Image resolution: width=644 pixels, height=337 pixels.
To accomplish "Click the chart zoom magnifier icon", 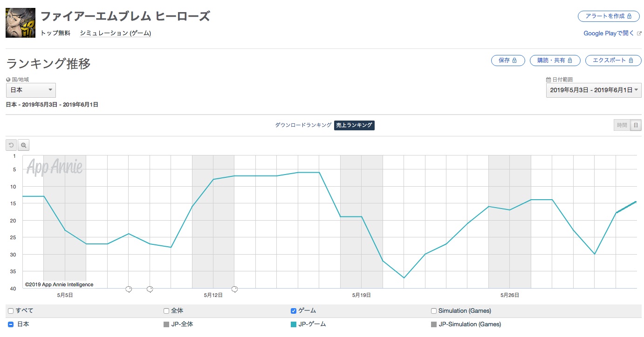I will (x=23, y=145).
